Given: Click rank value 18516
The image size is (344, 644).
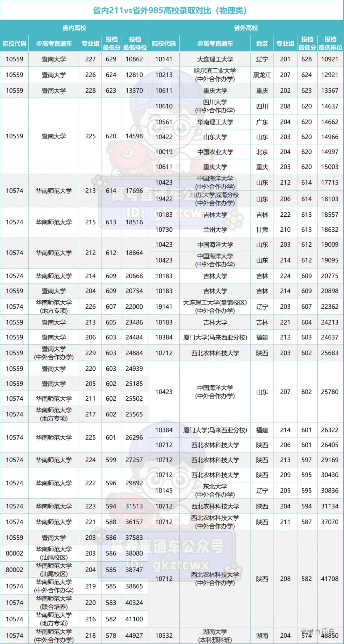Looking at the screenshot, I should point(134,222).
